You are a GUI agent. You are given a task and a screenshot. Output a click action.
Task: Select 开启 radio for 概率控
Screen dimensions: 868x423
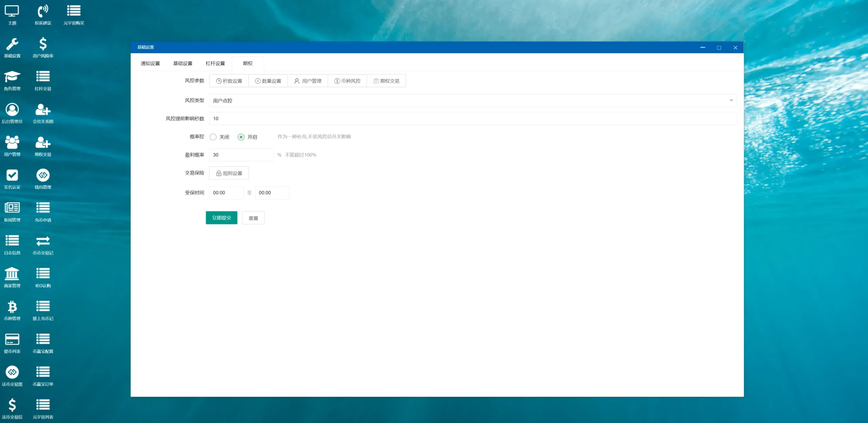tap(241, 137)
